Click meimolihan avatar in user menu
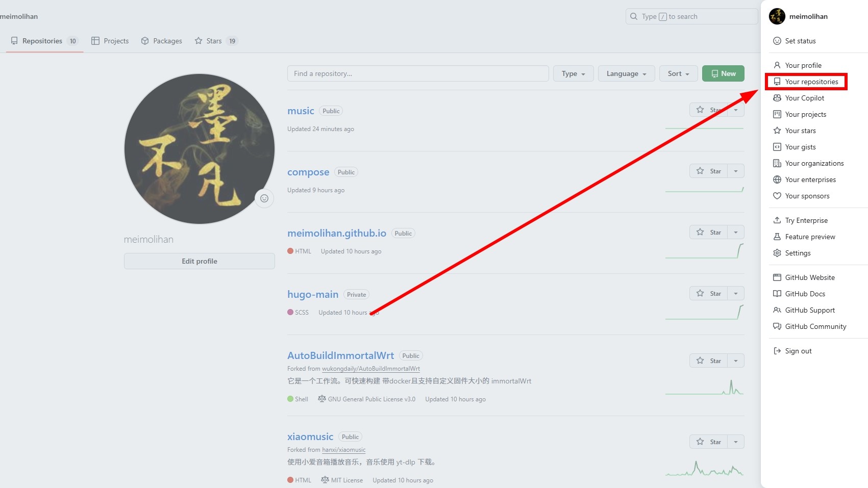The height and width of the screenshot is (488, 868). (x=777, y=16)
